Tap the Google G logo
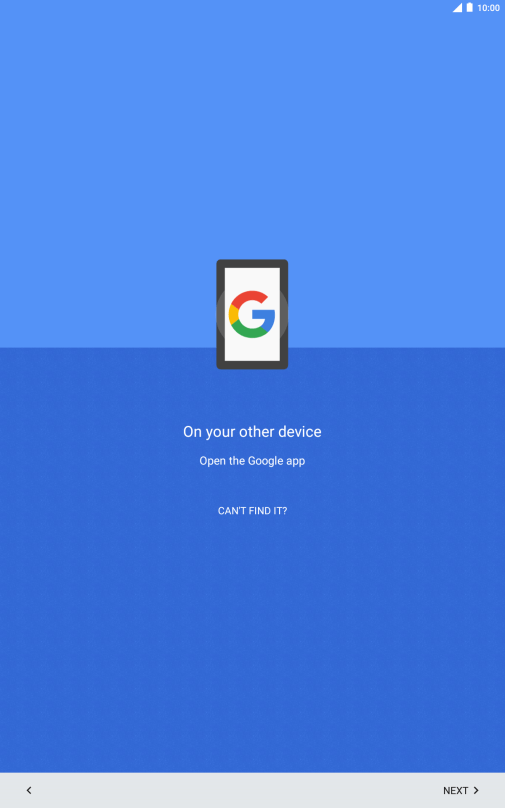 pos(252,314)
